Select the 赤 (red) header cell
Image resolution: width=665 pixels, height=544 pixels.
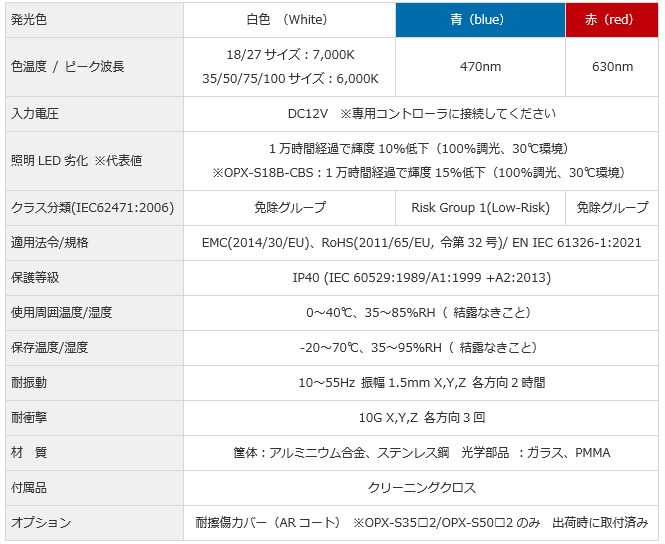tap(612, 20)
